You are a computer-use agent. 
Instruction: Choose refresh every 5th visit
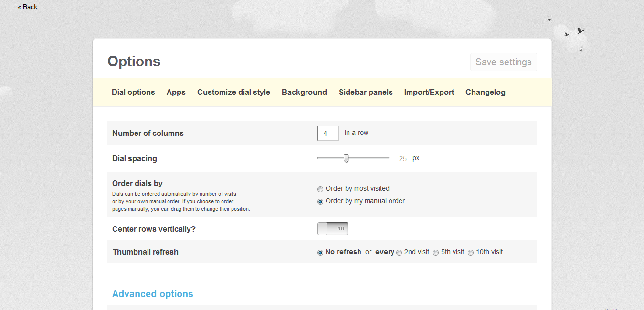436,253
